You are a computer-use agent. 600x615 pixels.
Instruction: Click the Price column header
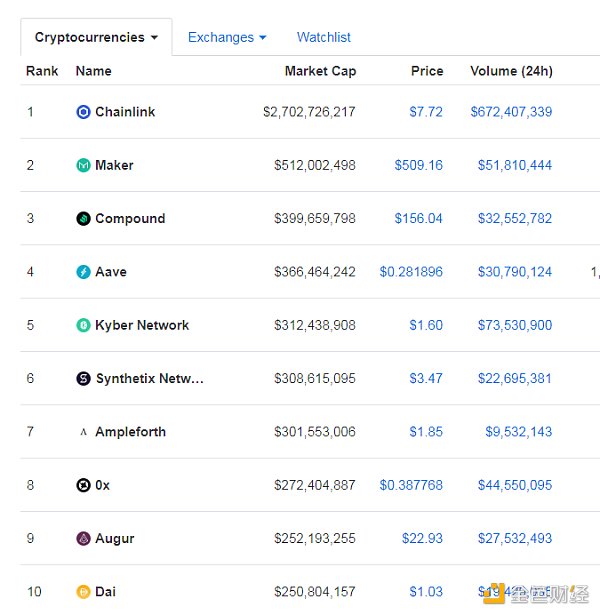427,71
